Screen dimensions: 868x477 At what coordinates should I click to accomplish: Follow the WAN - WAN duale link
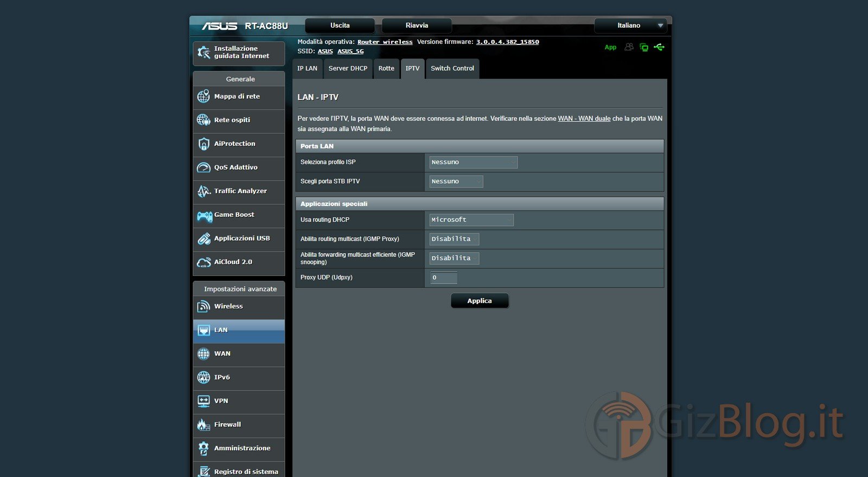click(x=584, y=119)
